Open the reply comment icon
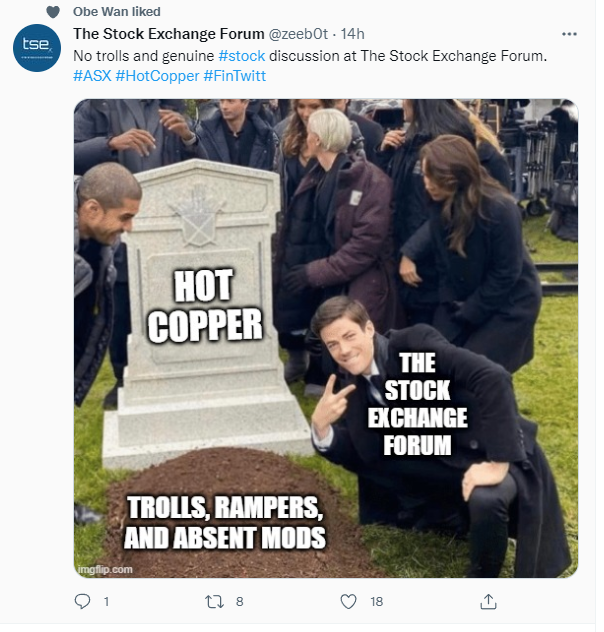Screen dimensions: 604x632 [82, 601]
